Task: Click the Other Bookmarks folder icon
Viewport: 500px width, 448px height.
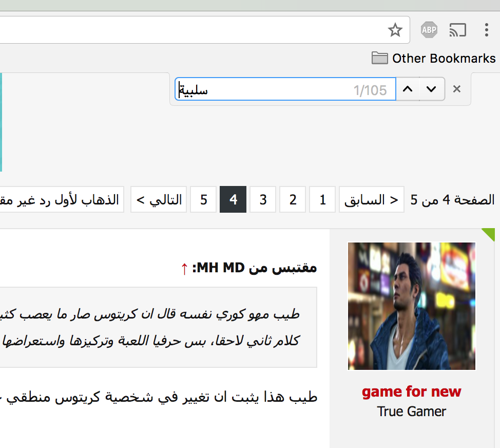Action: pyautogui.click(x=379, y=58)
